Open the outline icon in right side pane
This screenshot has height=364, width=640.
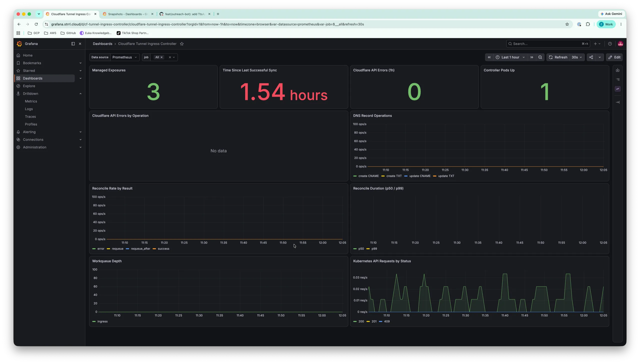click(617, 79)
